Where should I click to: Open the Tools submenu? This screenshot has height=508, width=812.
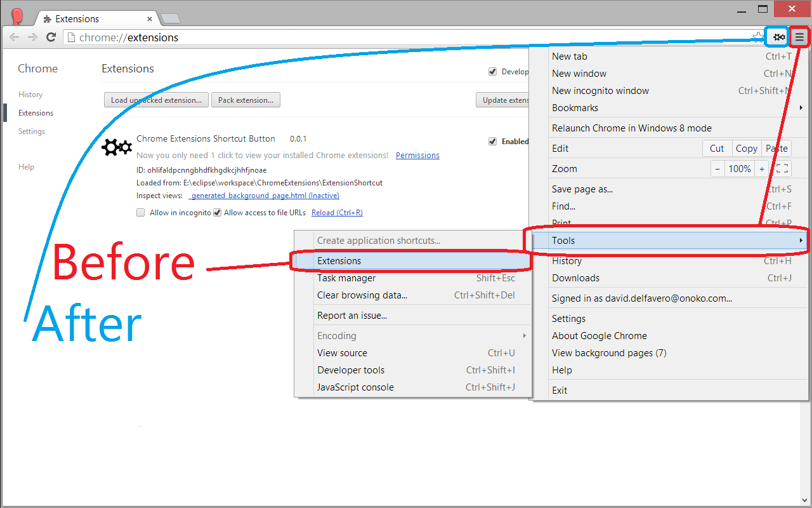669,241
